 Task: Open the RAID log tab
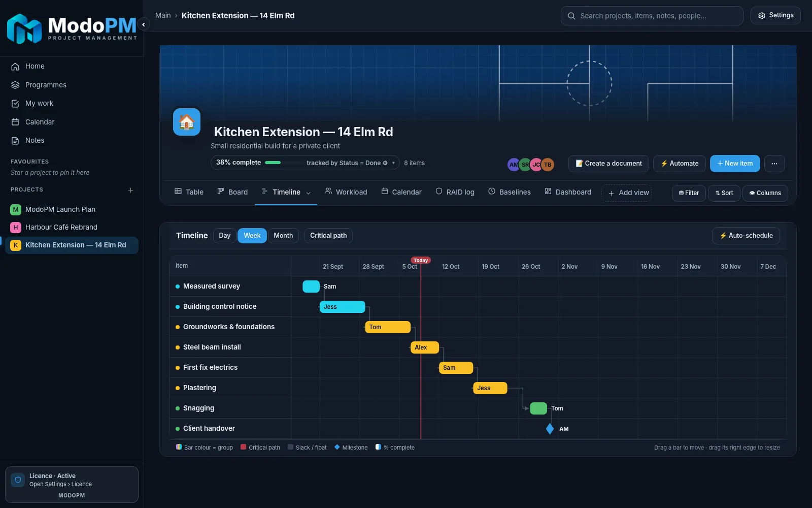pyautogui.click(x=455, y=192)
